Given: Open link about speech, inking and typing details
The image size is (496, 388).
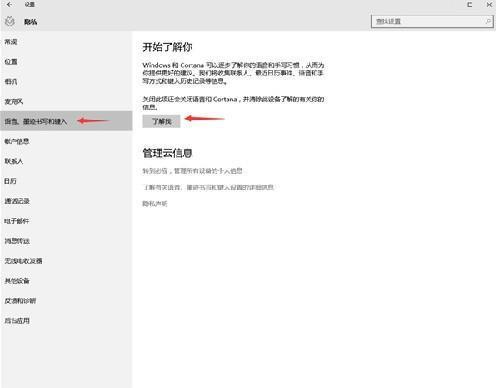Looking at the screenshot, I should coord(208,187).
